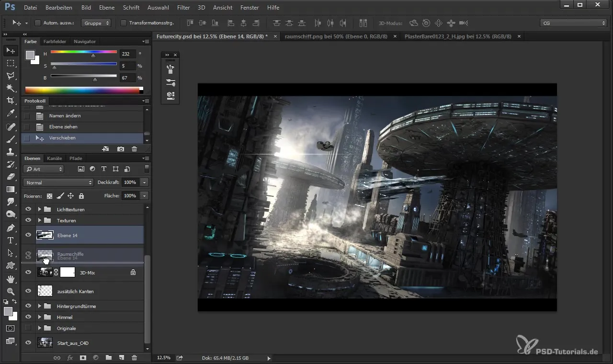613x364 pixels.
Task: Hide the Texturen group
Action: tap(28, 220)
